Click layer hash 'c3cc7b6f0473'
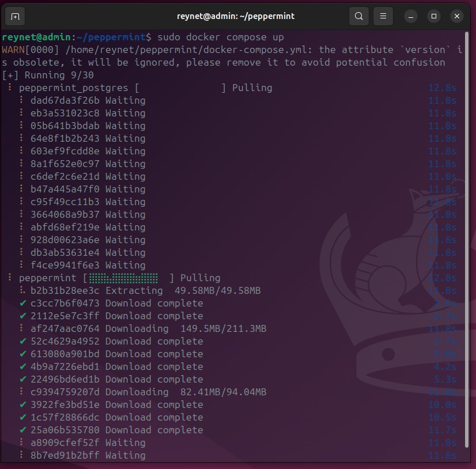This screenshot has width=476, height=469. pyautogui.click(x=65, y=303)
